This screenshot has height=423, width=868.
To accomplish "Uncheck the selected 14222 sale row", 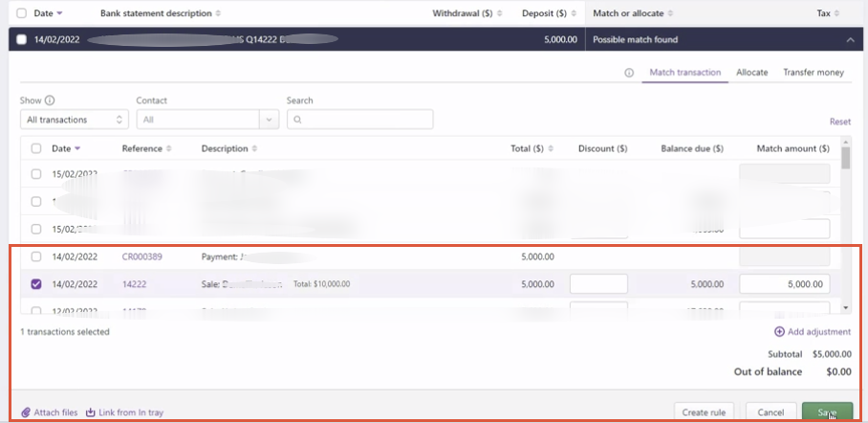I will (36, 284).
